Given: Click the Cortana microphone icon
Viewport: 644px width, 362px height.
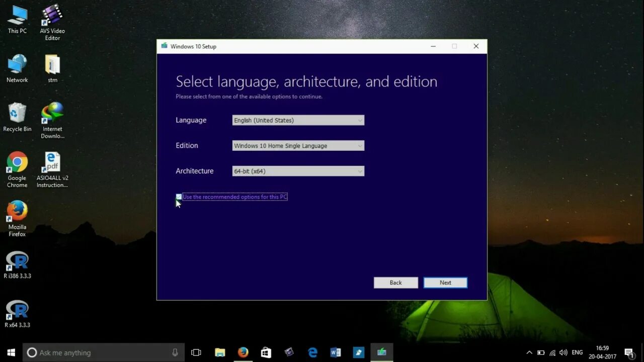Looking at the screenshot, I should (x=175, y=352).
